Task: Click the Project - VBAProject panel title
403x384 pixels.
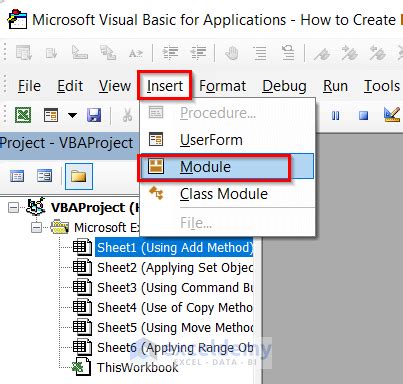Action: click(x=66, y=143)
